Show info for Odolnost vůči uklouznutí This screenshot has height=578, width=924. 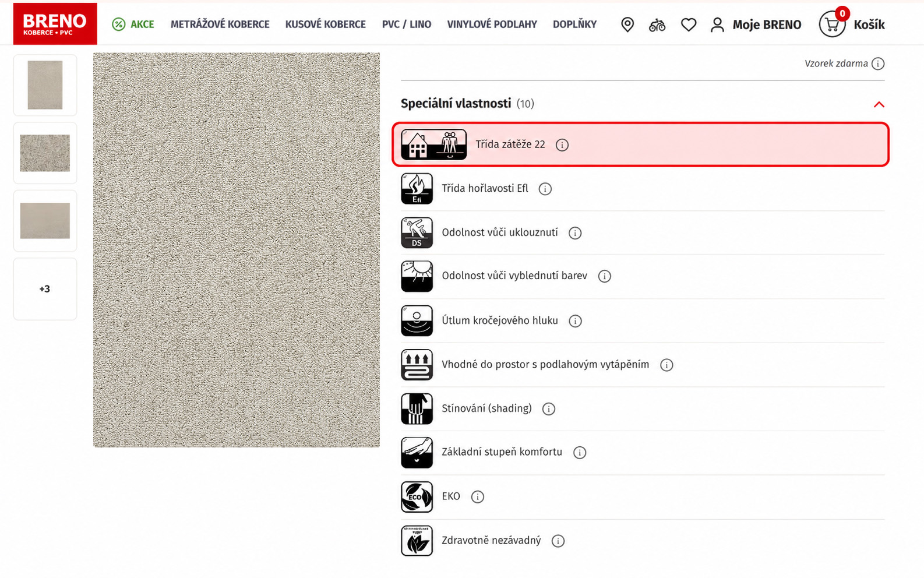coord(575,233)
